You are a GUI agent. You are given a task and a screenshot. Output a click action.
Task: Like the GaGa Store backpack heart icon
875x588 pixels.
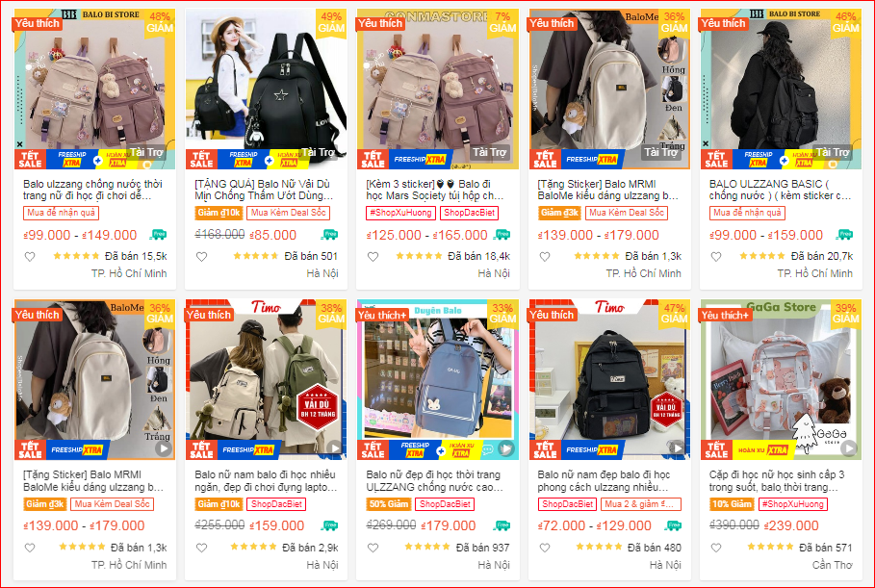coord(716,548)
